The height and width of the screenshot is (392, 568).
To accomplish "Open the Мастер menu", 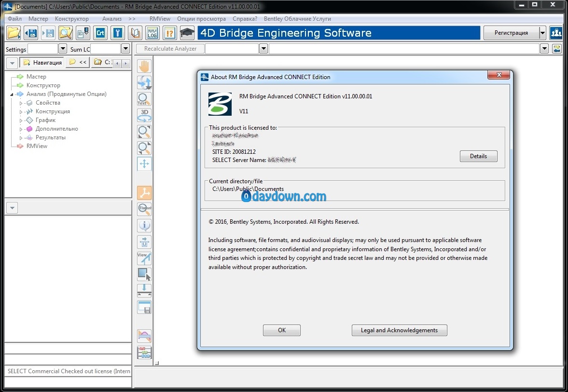I will pos(39,18).
